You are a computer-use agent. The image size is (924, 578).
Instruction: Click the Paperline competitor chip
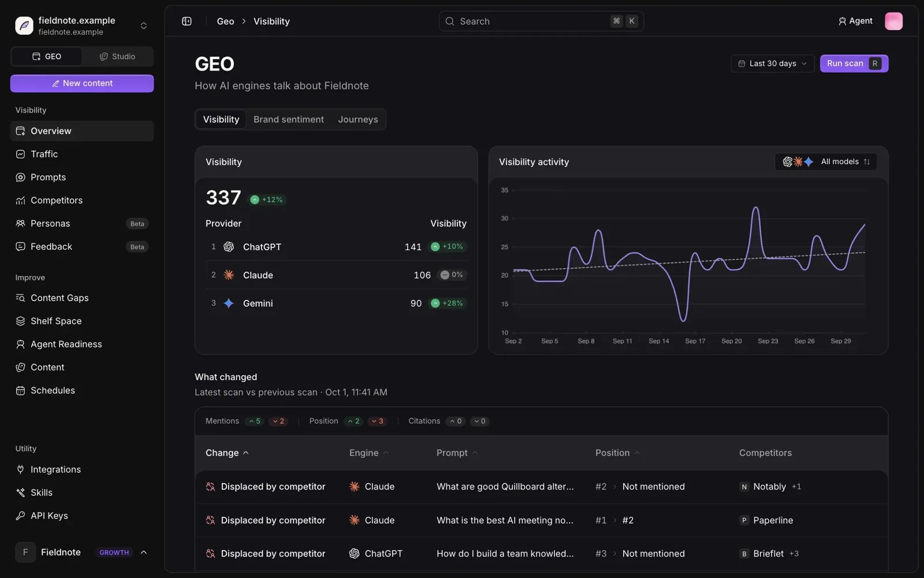[766, 520]
